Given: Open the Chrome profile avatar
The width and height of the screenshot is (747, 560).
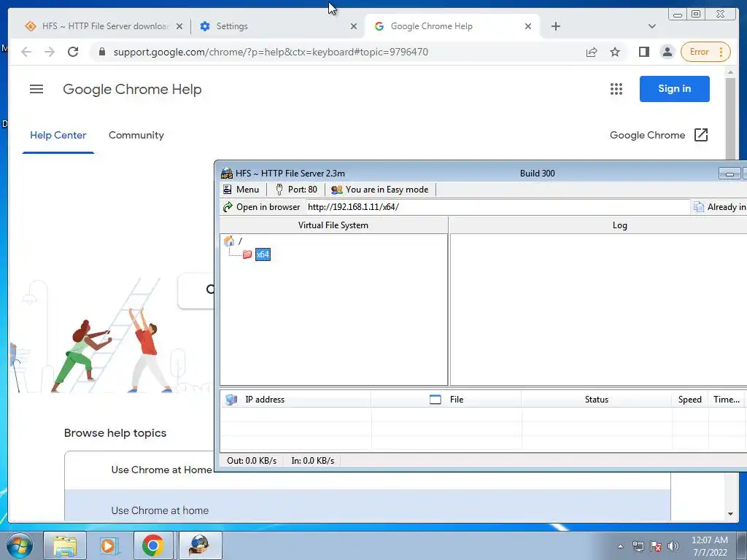Looking at the screenshot, I should click(x=667, y=52).
